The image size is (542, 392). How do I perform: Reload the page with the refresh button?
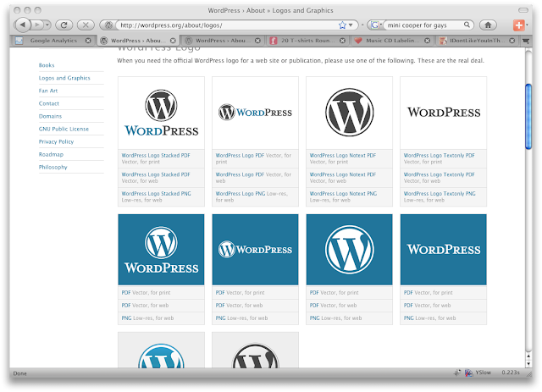64,25
